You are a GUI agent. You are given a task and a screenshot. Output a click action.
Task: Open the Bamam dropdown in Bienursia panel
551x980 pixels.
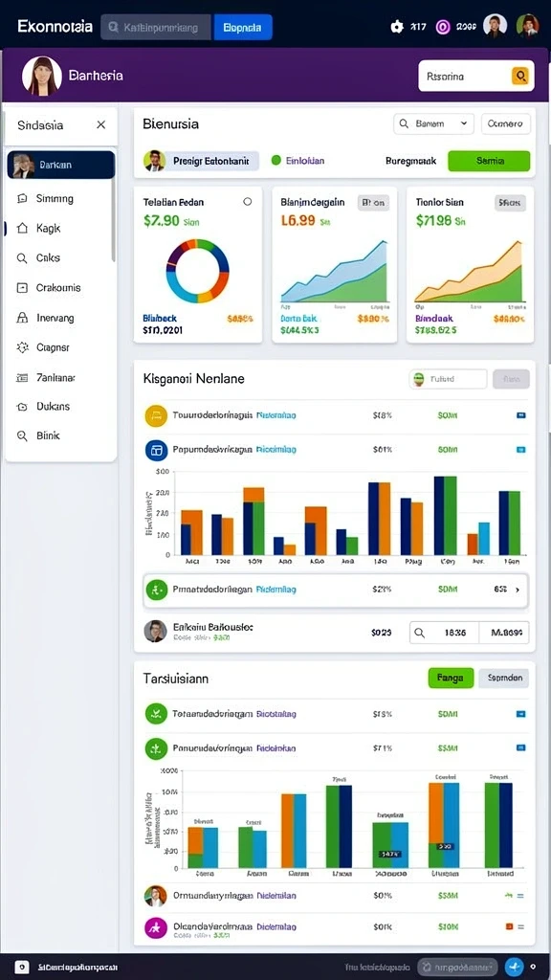pos(433,123)
